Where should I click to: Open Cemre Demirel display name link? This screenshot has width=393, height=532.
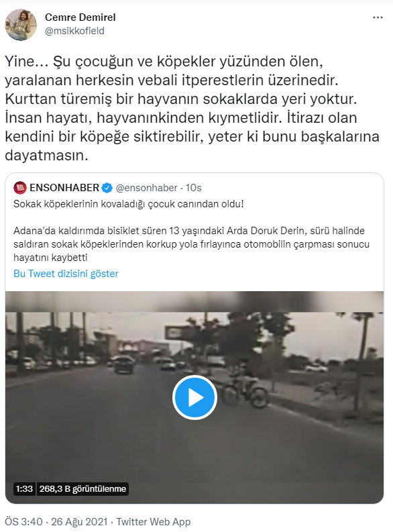(x=80, y=17)
